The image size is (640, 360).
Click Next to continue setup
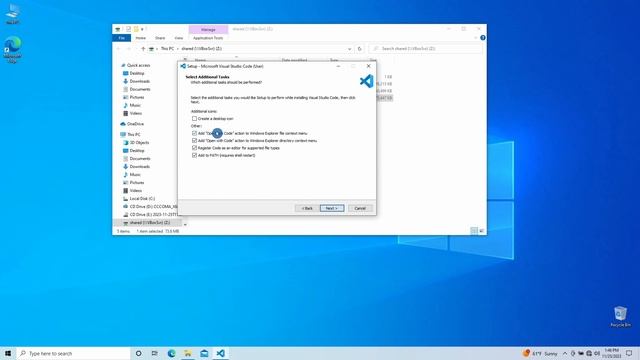point(332,208)
